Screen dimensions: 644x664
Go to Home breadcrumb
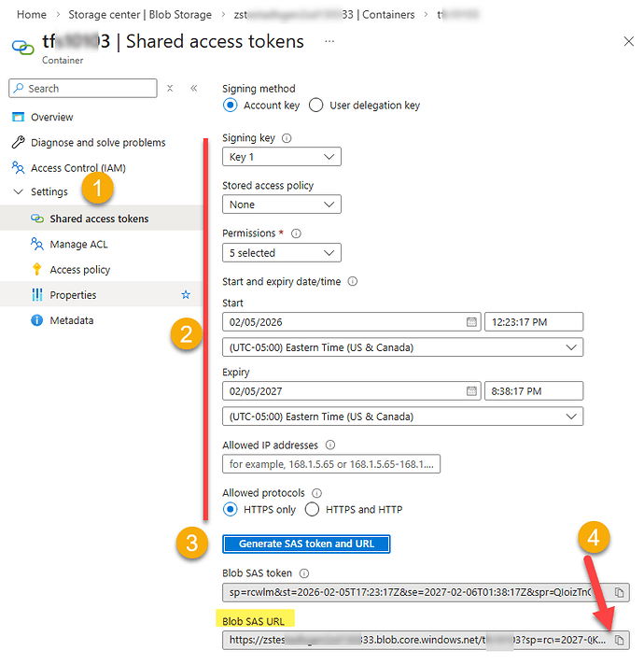pos(32,15)
